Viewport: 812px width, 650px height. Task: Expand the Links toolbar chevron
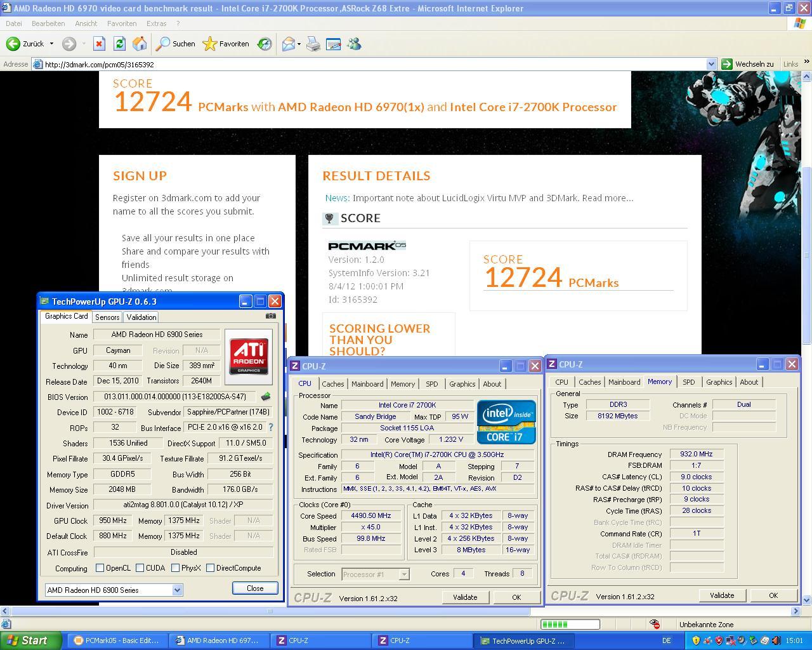(x=806, y=62)
